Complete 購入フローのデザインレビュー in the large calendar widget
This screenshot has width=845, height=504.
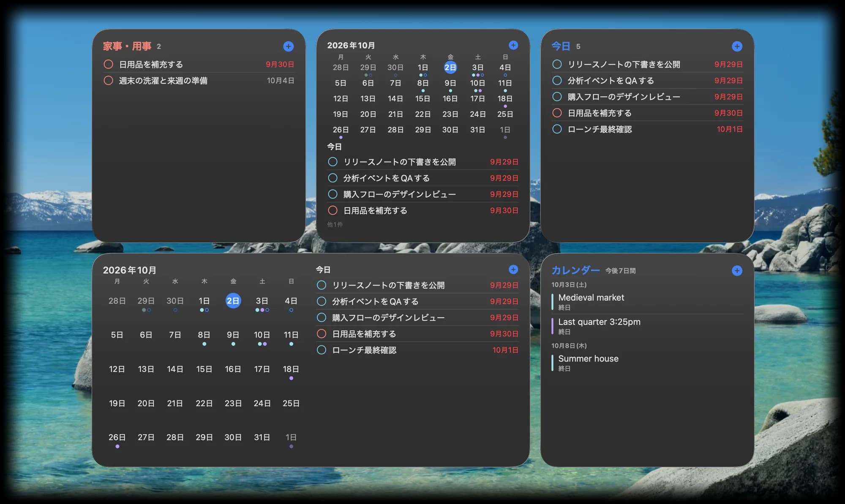(x=322, y=317)
